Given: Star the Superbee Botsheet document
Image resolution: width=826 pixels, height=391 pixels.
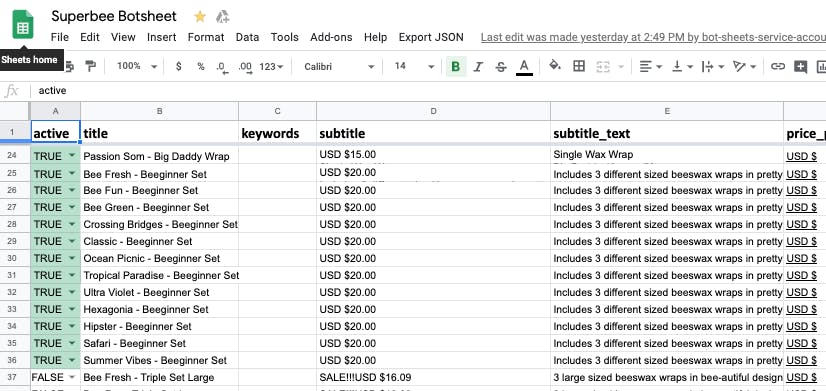Looking at the screenshot, I should point(200,17).
